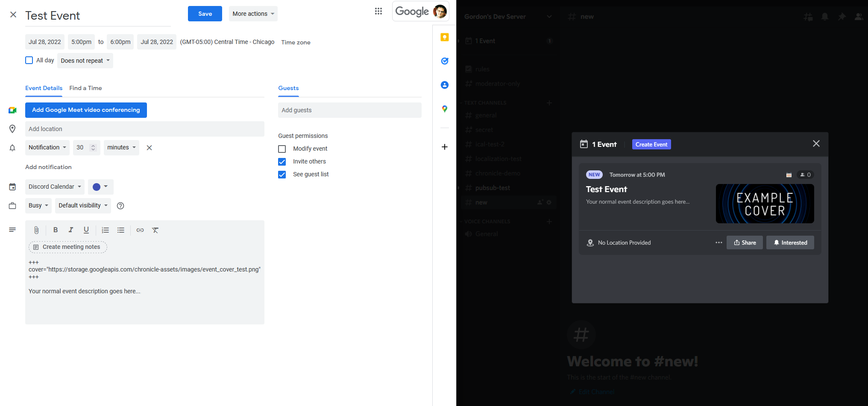
Task: Save the Test Event
Action: [x=205, y=13]
